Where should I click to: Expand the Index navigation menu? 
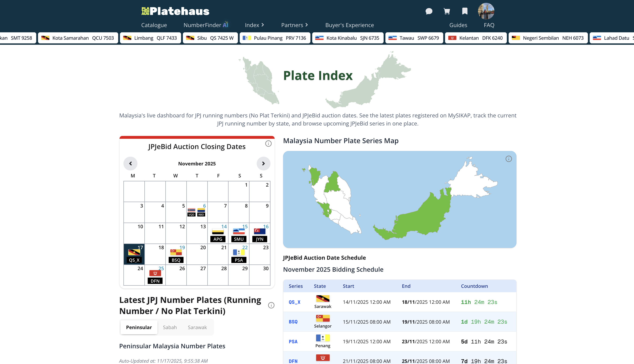(x=254, y=25)
